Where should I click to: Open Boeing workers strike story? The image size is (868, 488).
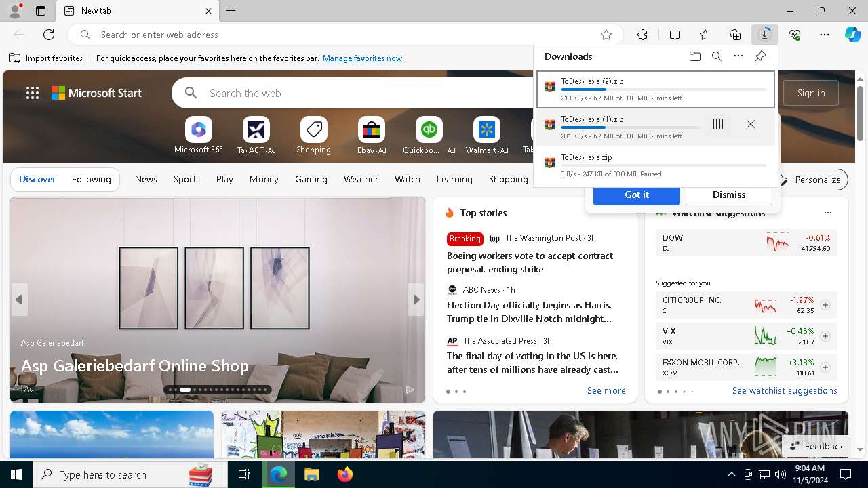click(530, 262)
